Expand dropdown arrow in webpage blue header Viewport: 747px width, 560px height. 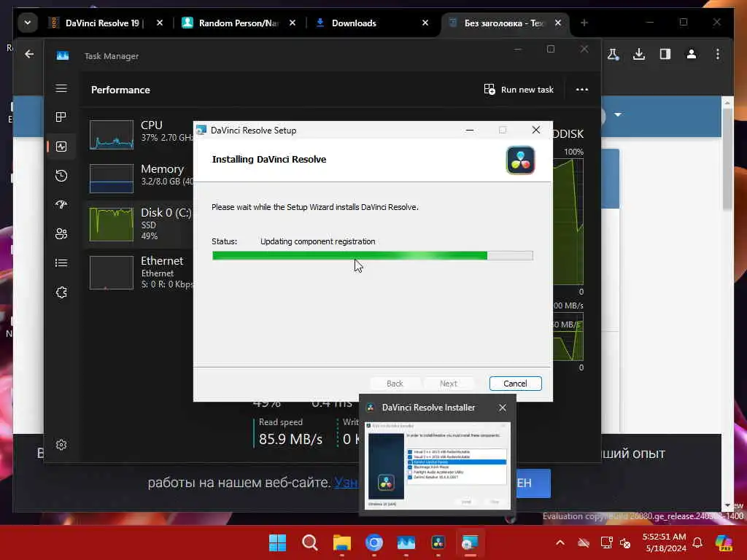click(618, 114)
